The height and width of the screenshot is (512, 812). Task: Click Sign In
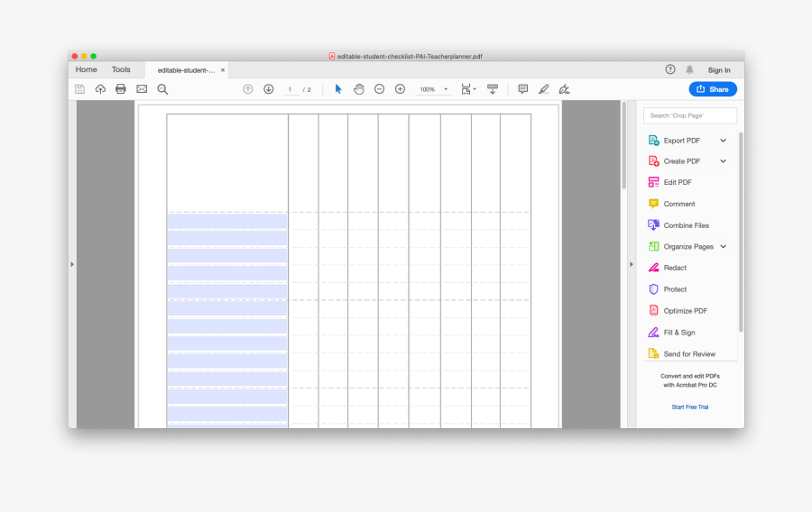(x=719, y=69)
